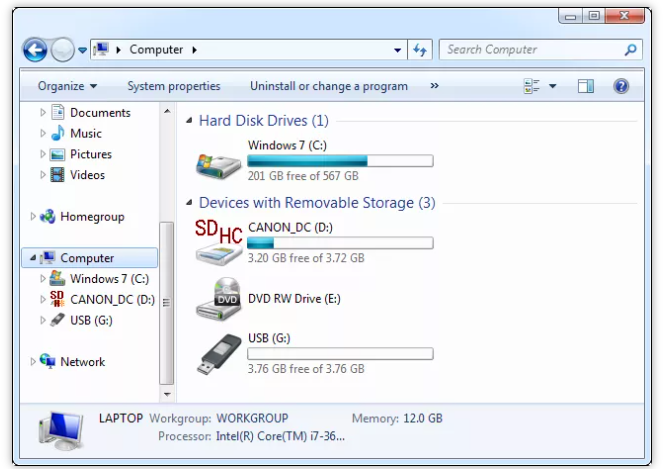Click the Pictures library icon
663x469 pixels.
point(58,154)
